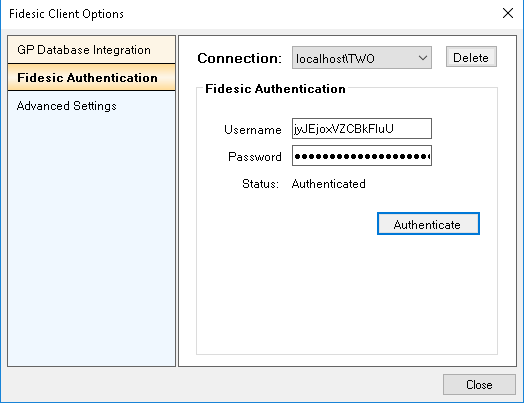Delete the selected connection

[471, 57]
